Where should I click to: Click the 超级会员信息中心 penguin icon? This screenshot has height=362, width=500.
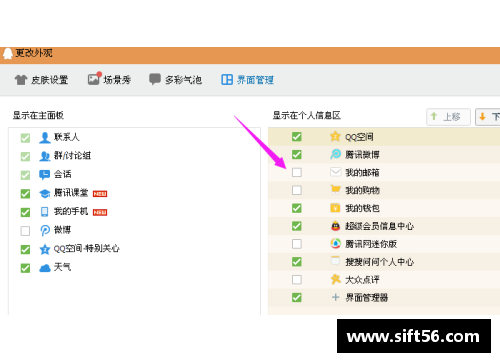pyautogui.click(x=335, y=226)
